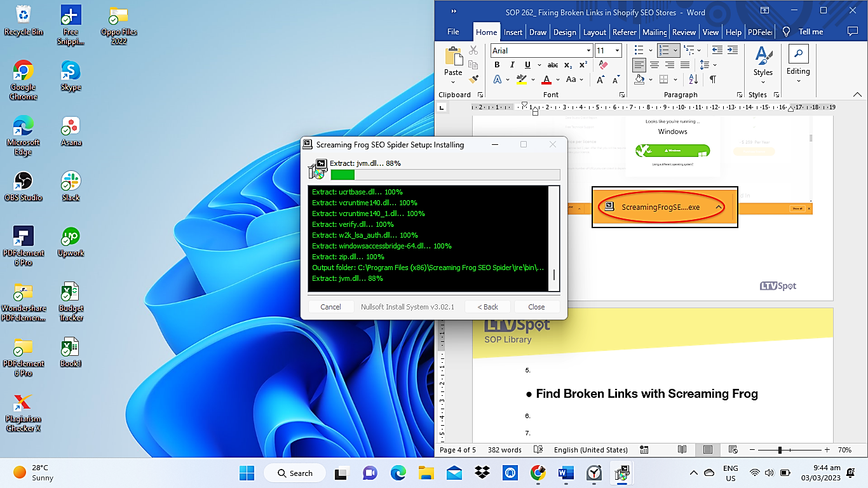Select the Format Painter brush icon
This screenshot has height=488, width=868.
(473, 79)
